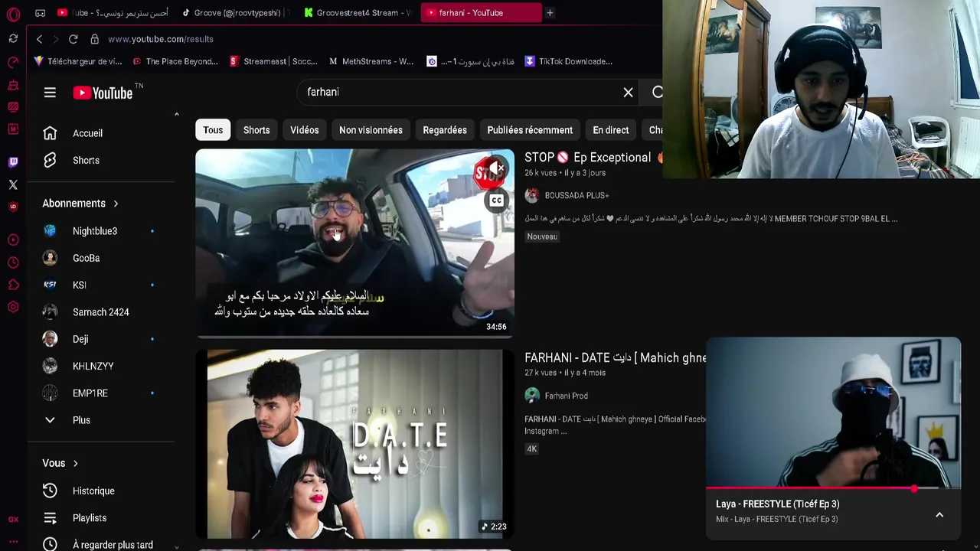This screenshot has width=980, height=551.
Task: Open Player icon in browser sidebar
Action: click(13, 240)
